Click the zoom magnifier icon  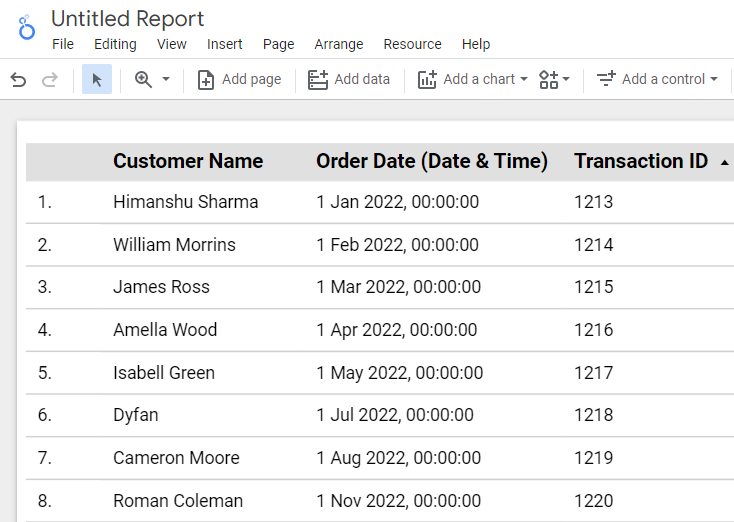143,79
